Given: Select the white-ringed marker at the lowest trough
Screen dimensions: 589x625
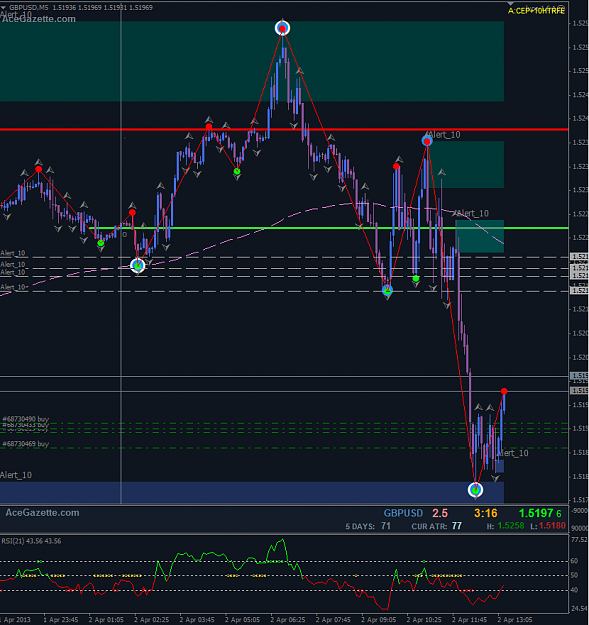Looking at the screenshot, I should tap(475, 490).
